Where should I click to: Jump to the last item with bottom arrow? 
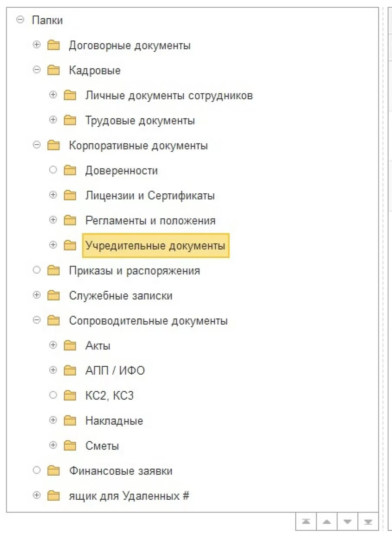368,522
